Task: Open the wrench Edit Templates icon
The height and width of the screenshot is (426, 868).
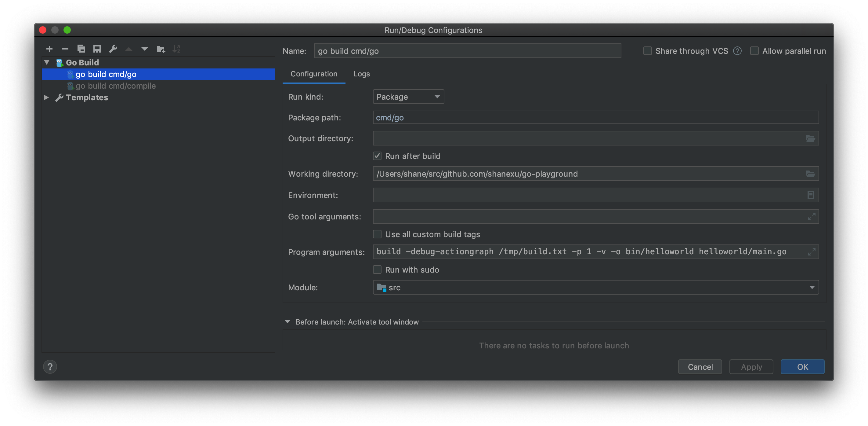Action: pos(113,49)
